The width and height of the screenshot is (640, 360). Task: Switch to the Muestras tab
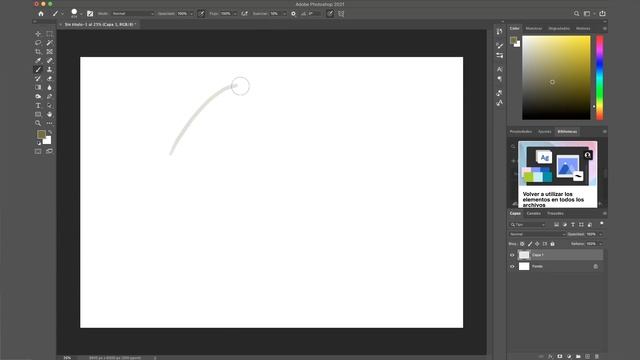coord(534,29)
